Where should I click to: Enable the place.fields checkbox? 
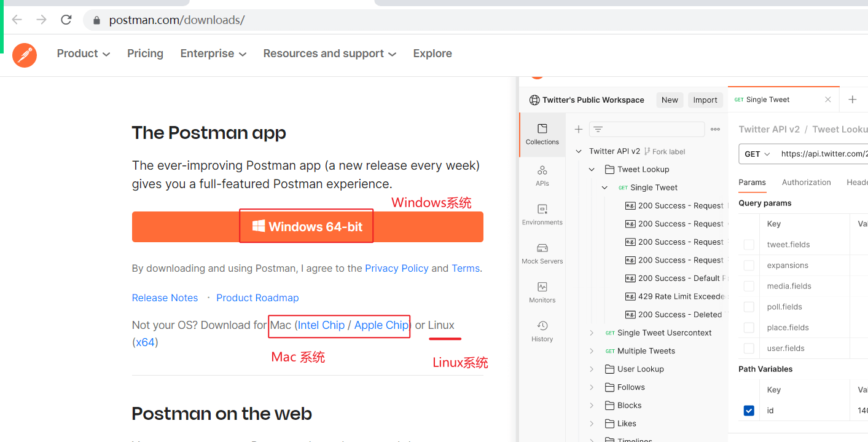(x=749, y=328)
